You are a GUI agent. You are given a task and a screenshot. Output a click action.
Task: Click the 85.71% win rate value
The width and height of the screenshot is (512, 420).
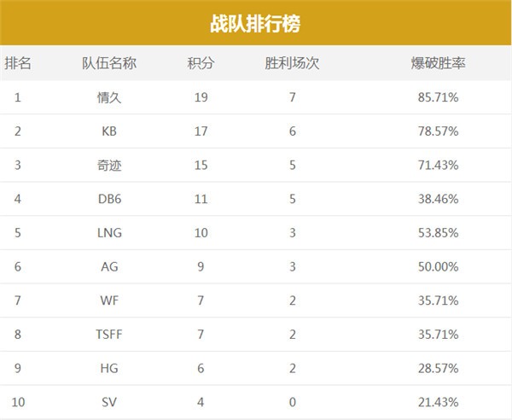click(x=439, y=97)
